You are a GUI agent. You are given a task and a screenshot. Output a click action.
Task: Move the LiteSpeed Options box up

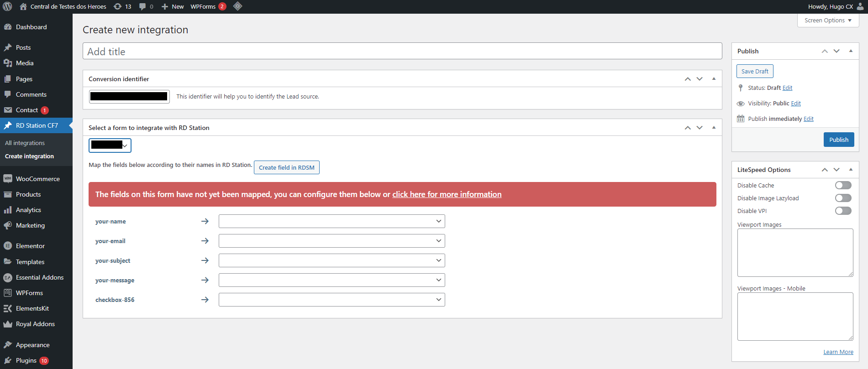pos(825,170)
